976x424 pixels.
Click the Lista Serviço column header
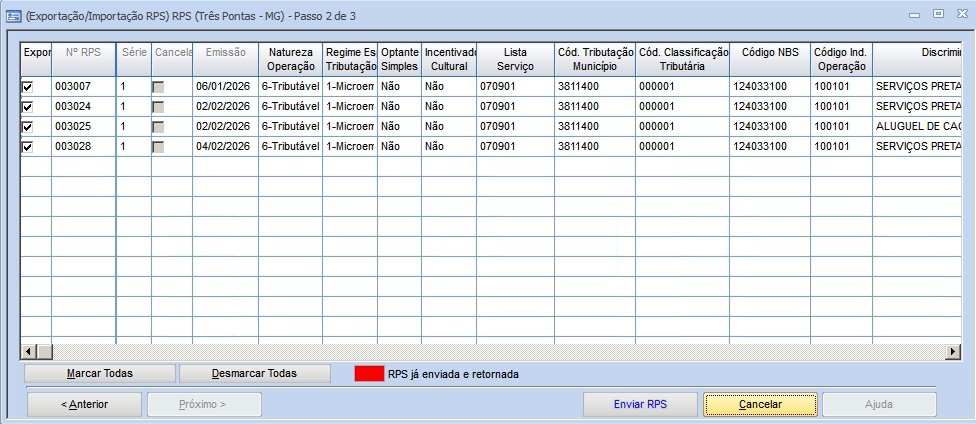[x=514, y=58]
